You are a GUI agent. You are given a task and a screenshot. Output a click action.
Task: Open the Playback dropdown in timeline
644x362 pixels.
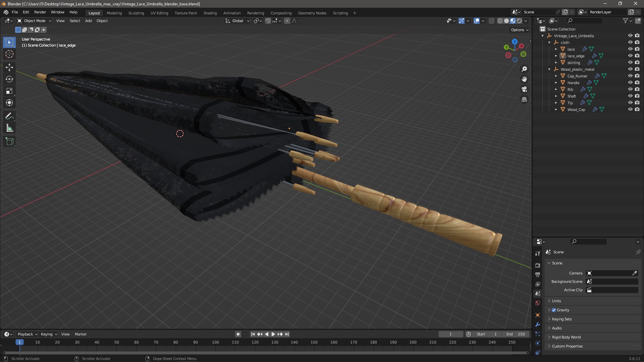pos(27,334)
